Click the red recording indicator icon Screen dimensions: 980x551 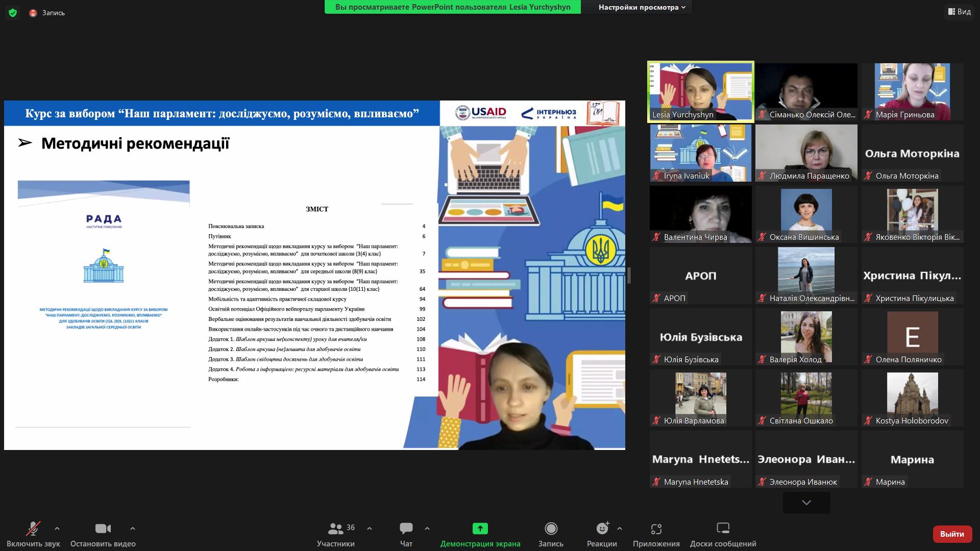coord(33,13)
